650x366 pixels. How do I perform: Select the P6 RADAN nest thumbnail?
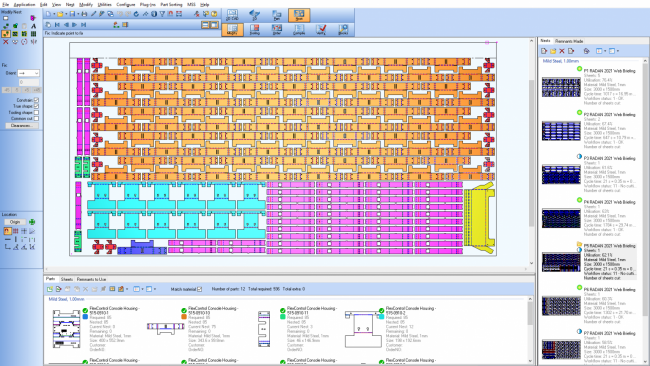point(561,306)
